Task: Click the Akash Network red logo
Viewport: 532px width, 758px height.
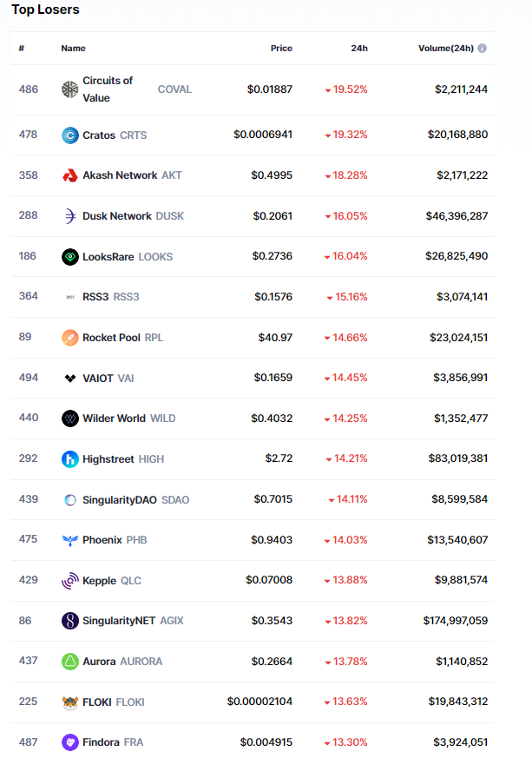Action: click(x=70, y=175)
